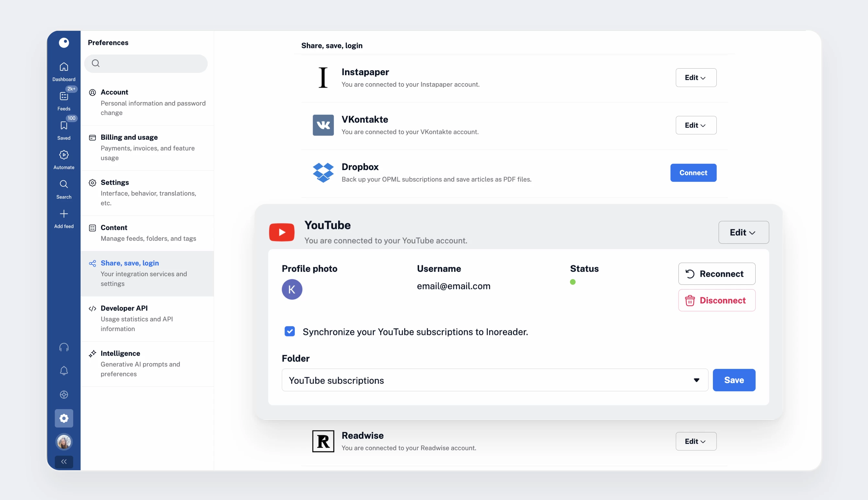The height and width of the screenshot is (500, 868).
Task: Expand the VKontakte Edit dropdown
Action: click(x=696, y=125)
